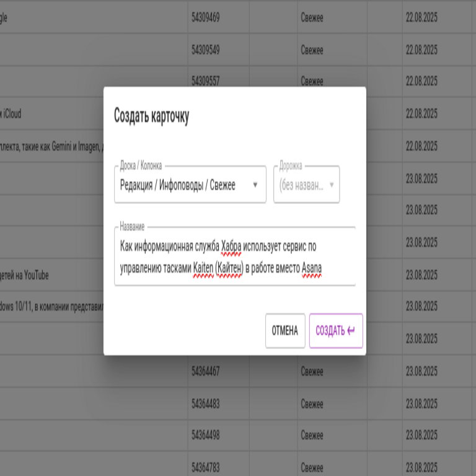Click the Enter arrow icon on Создать button
The width and height of the screenshot is (476, 476).
(x=351, y=331)
